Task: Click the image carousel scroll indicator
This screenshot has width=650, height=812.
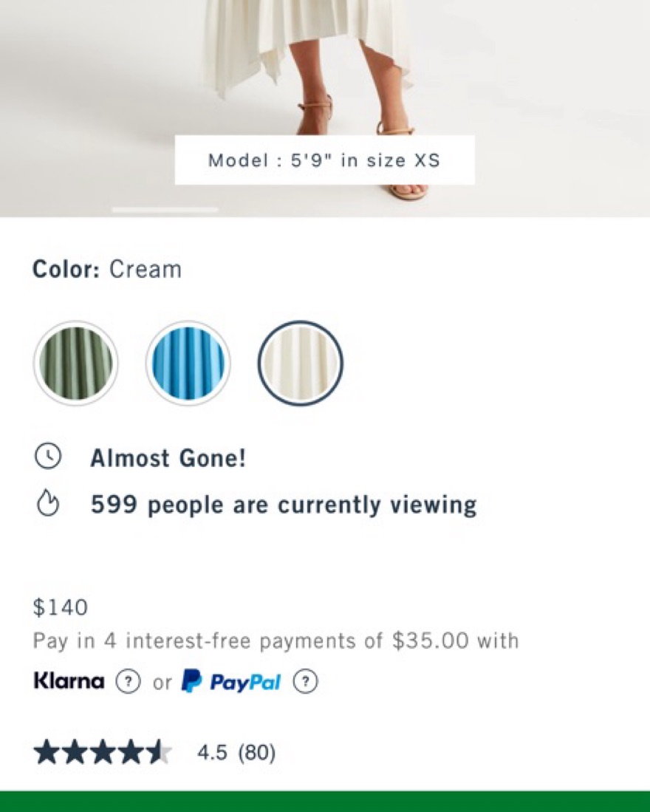Action: 165,210
